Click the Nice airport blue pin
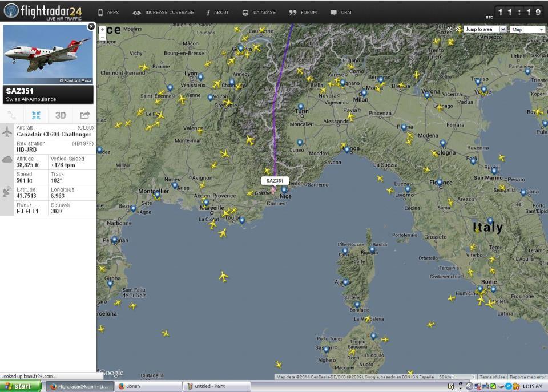This screenshot has width=548, height=392. (x=284, y=189)
